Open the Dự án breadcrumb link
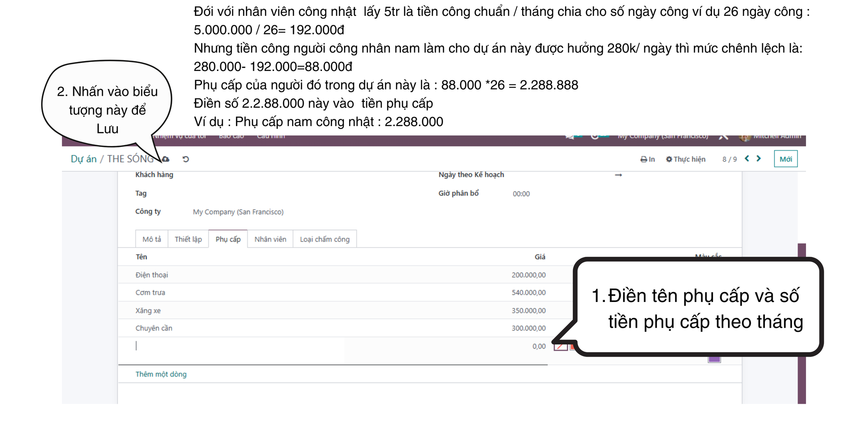Viewport: 868px width, 434px height. 83,159
